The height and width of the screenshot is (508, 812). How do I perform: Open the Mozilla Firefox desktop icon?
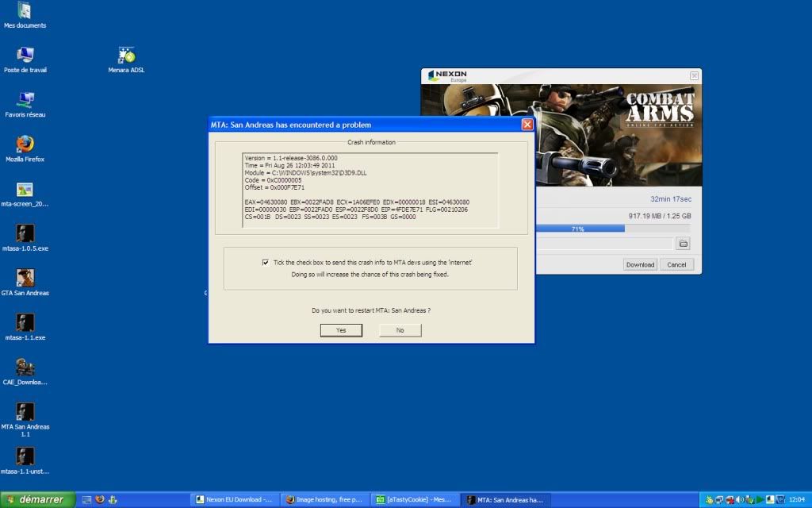coord(25,144)
